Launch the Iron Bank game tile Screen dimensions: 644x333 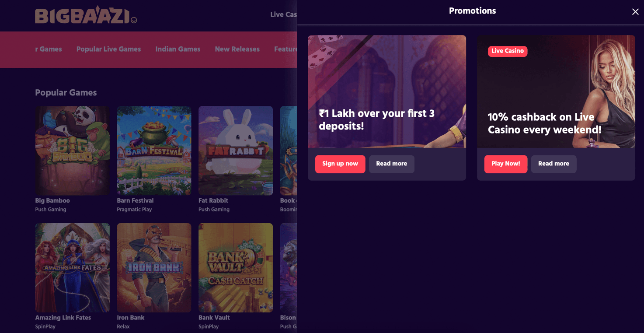154,268
